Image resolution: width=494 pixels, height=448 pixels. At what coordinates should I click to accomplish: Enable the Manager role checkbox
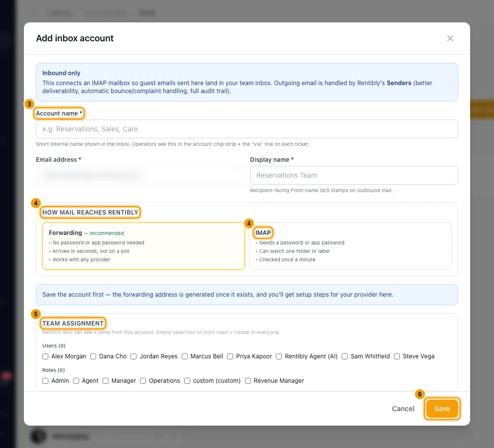106,381
